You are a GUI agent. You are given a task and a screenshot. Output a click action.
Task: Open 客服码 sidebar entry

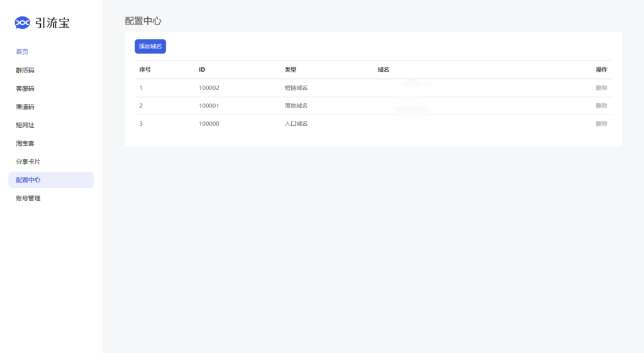click(25, 88)
